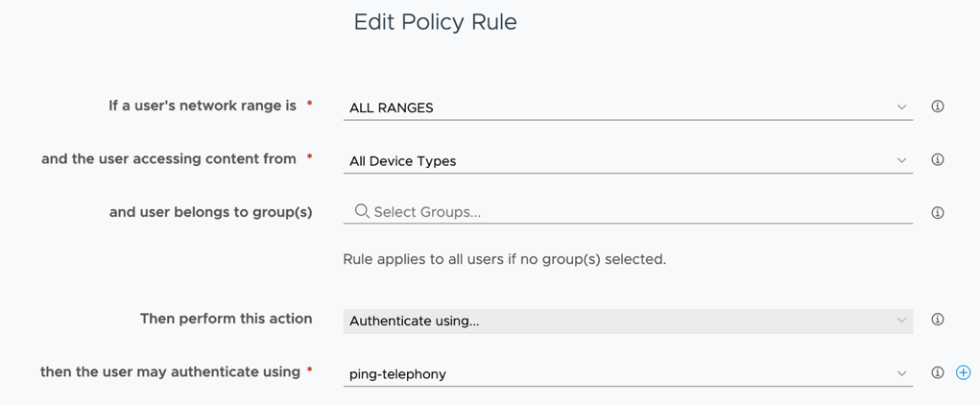Add another authentication method with plus icon

point(963,372)
